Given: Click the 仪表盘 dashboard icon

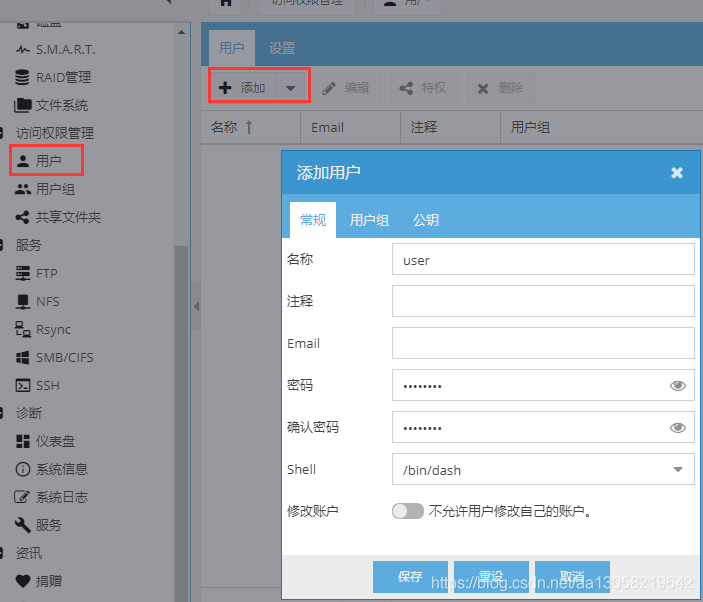Looking at the screenshot, I should coord(22,442).
